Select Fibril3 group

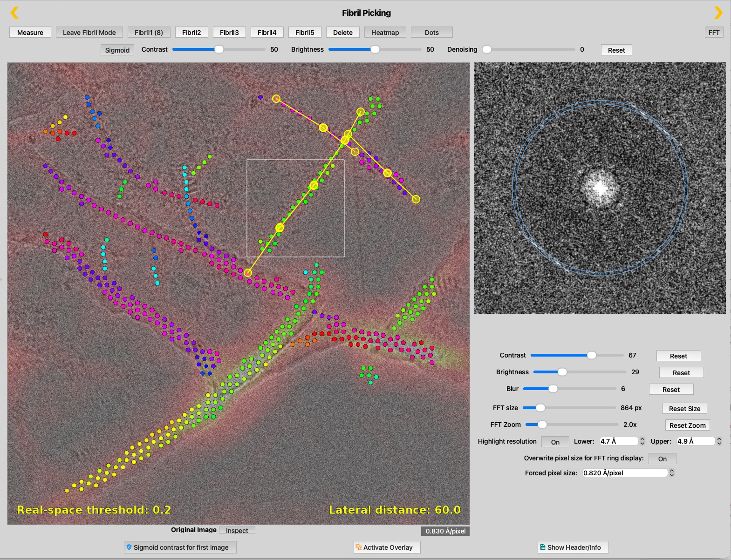(x=229, y=33)
